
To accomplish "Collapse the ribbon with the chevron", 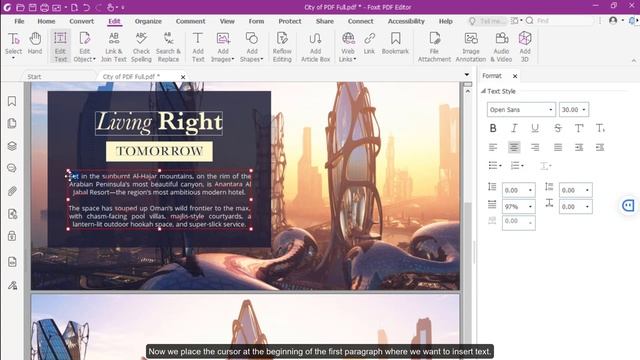I will [634, 61].
